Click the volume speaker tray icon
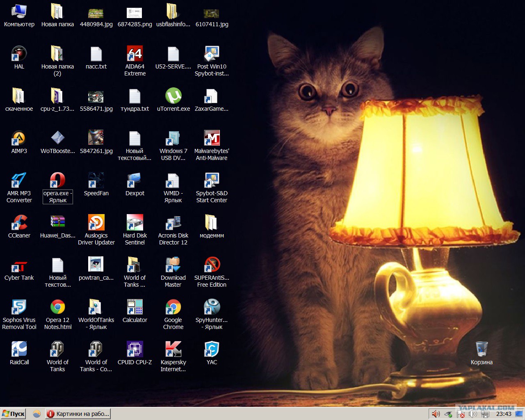 (x=436, y=414)
